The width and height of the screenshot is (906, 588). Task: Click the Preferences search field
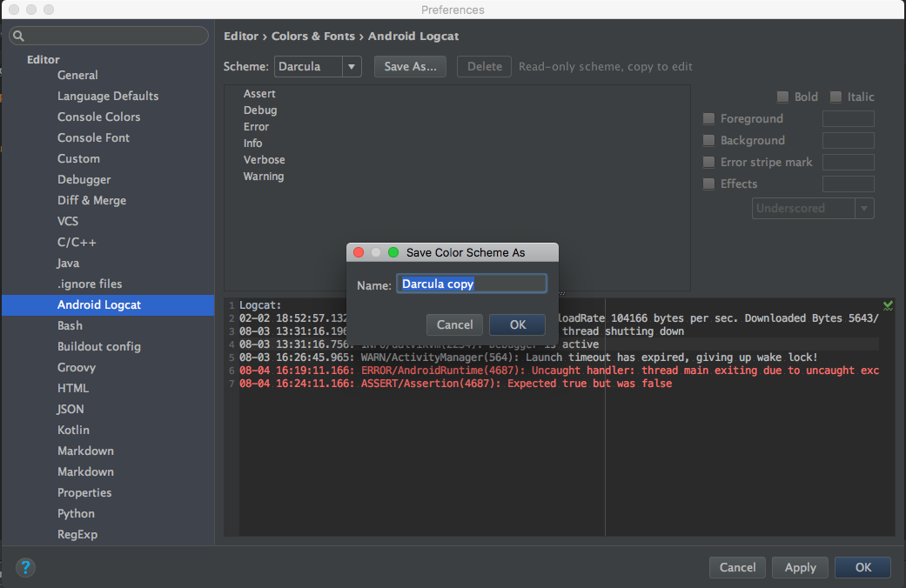point(109,36)
